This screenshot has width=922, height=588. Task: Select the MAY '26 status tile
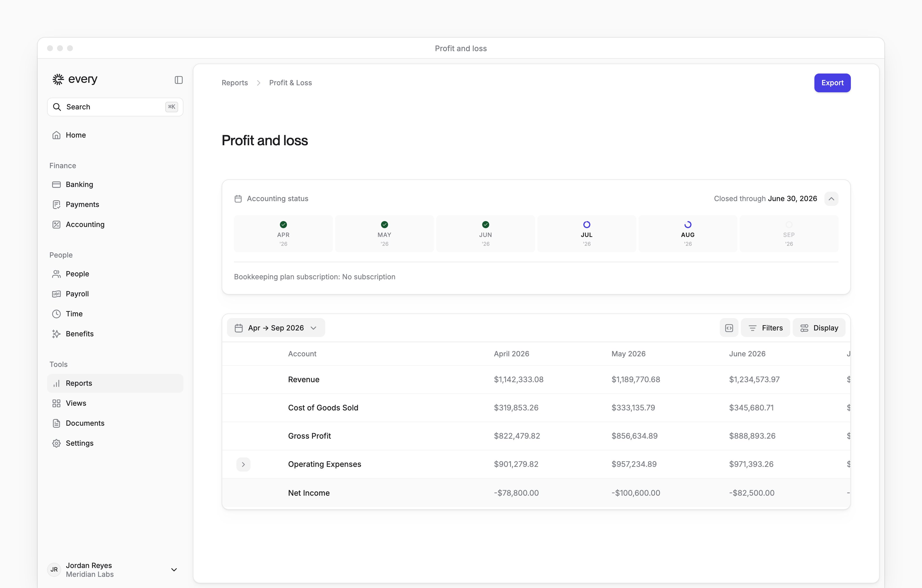pyautogui.click(x=385, y=233)
